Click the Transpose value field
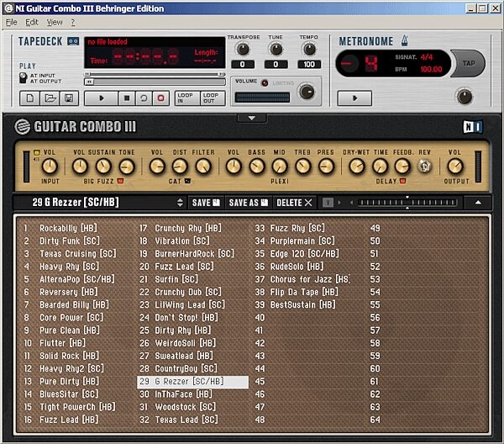 tap(243, 65)
